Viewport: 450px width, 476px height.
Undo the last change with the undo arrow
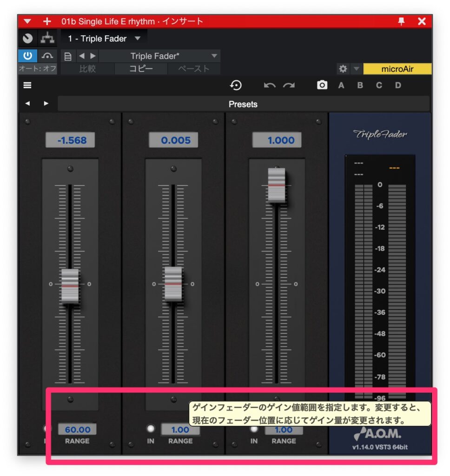click(270, 86)
